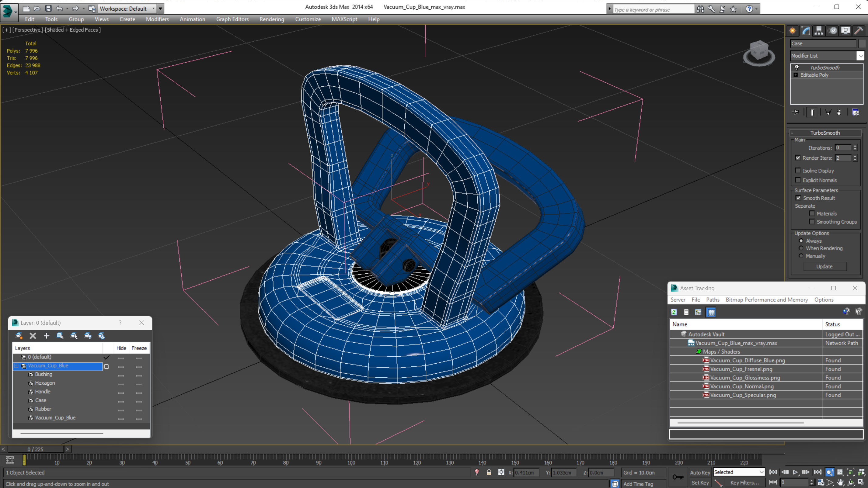
Task: Click the Shaded + Edged Faces viewport label
Action: 73,29
